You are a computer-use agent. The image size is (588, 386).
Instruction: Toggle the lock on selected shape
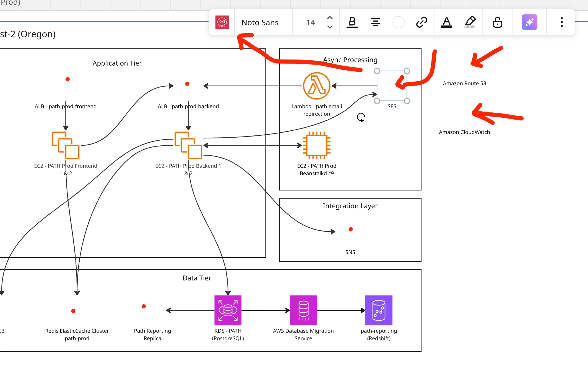point(497,22)
